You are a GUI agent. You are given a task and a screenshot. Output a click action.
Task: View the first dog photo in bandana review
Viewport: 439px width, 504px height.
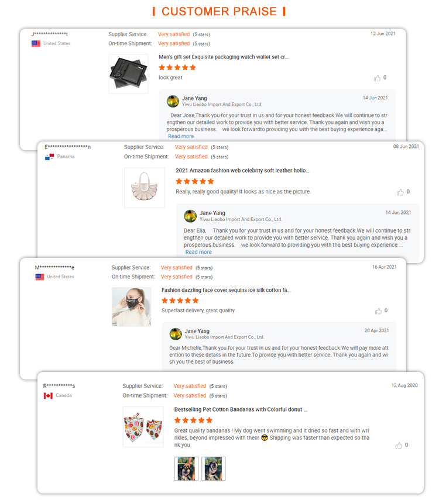[186, 468]
